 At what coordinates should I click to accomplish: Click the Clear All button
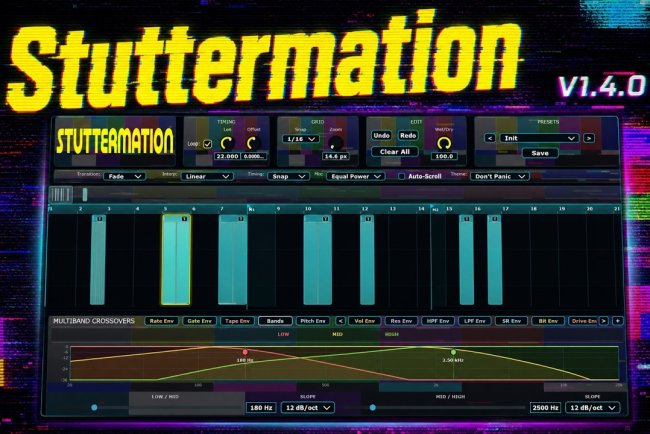pyautogui.click(x=395, y=152)
